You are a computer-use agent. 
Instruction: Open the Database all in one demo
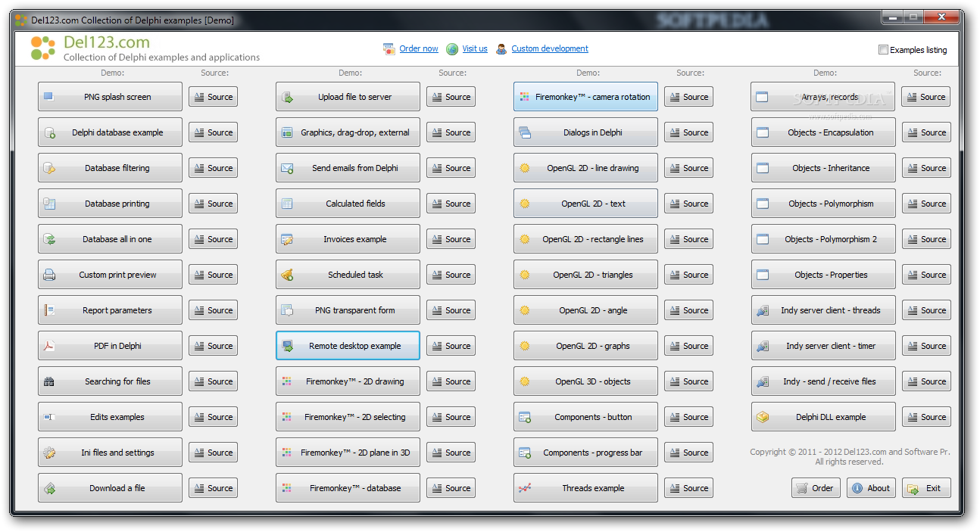point(110,239)
